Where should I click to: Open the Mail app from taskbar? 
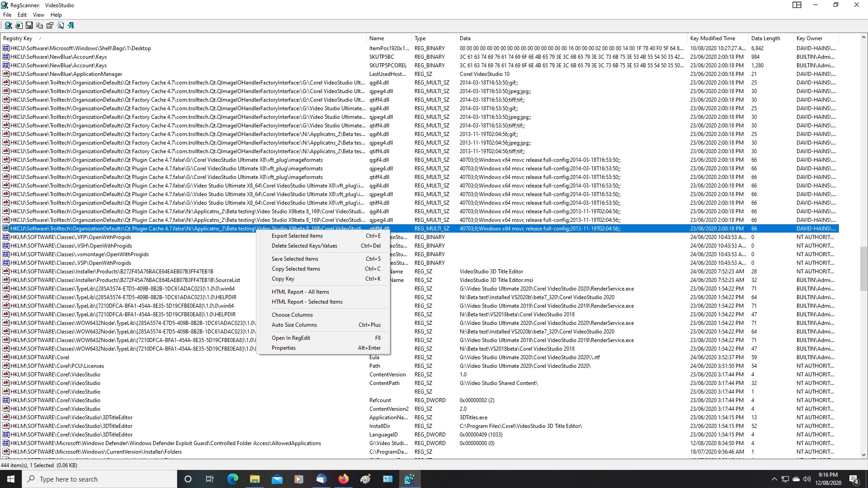click(x=277, y=479)
